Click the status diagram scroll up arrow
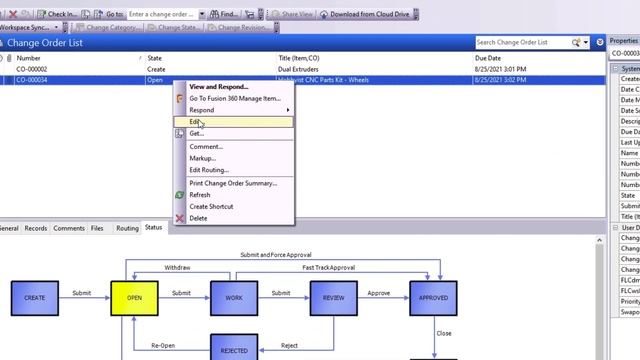This screenshot has width=640, height=360. [x=599, y=240]
